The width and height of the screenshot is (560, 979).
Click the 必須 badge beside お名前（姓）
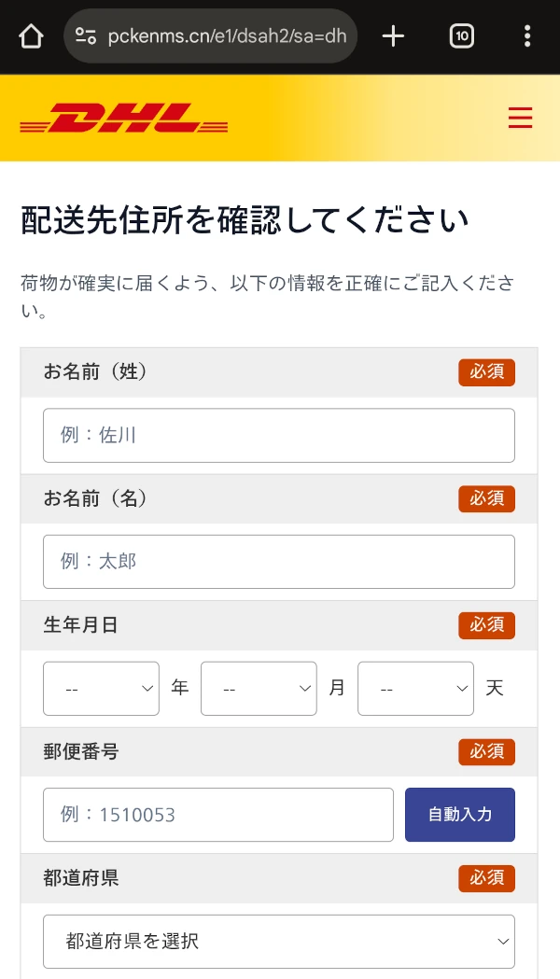coord(486,371)
